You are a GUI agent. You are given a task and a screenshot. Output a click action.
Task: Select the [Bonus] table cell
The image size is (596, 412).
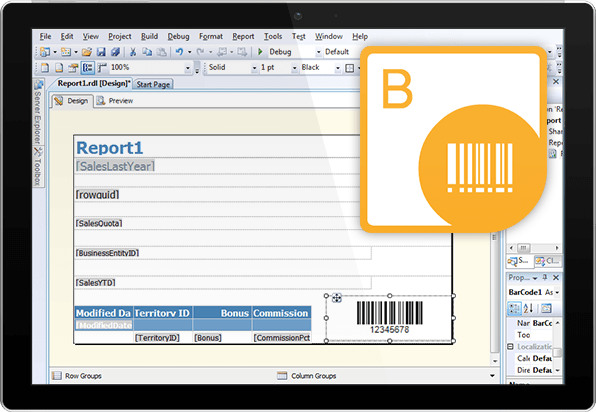click(x=222, y=338)
